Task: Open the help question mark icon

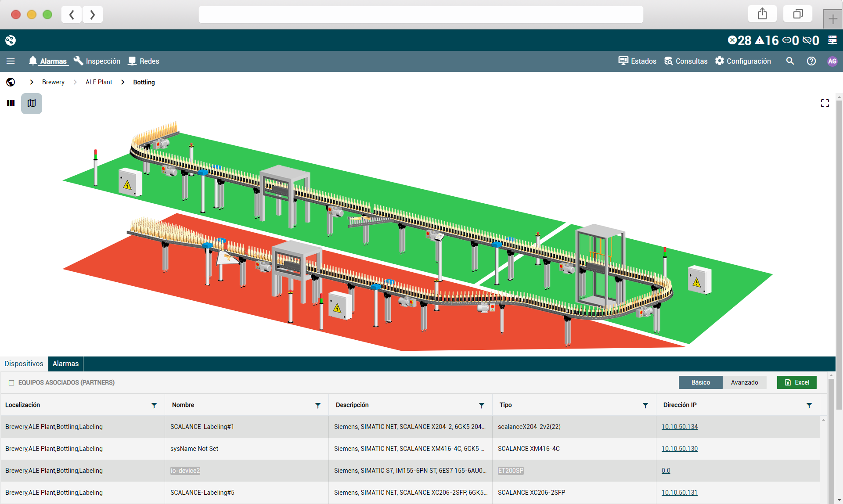Action: point(811,61)
